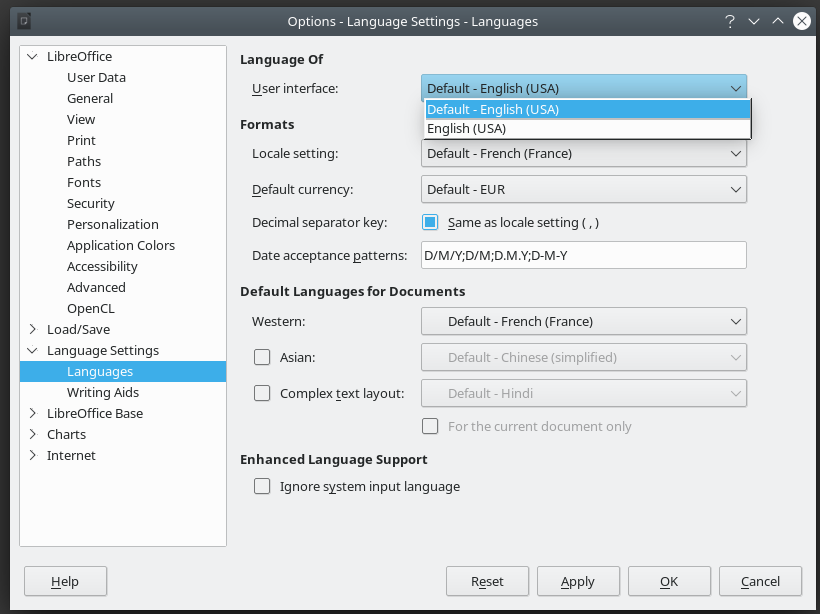Expand the LibreOffice Base tree node
Image resolution: width=820 pixels, height=614 pixels.
[x=32, y=413]
